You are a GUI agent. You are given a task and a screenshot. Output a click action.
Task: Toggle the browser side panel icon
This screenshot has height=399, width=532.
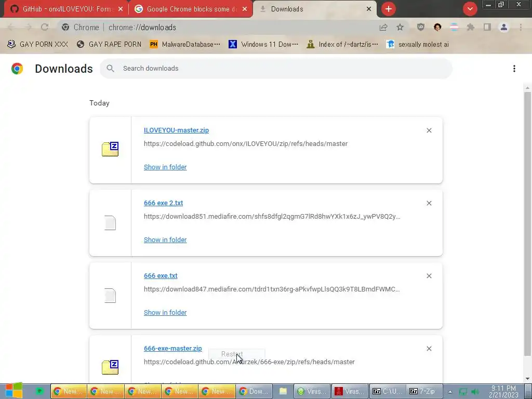click(487, 27)
